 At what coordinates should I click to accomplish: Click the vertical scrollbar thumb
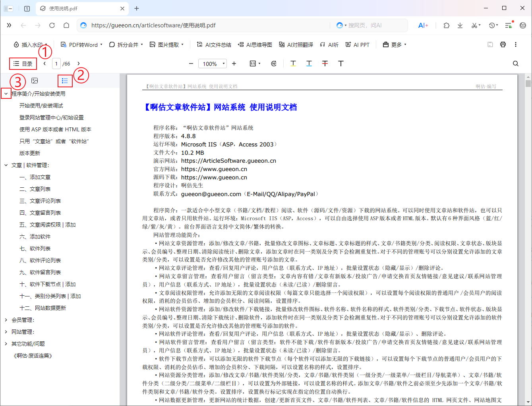coord(528,83)
